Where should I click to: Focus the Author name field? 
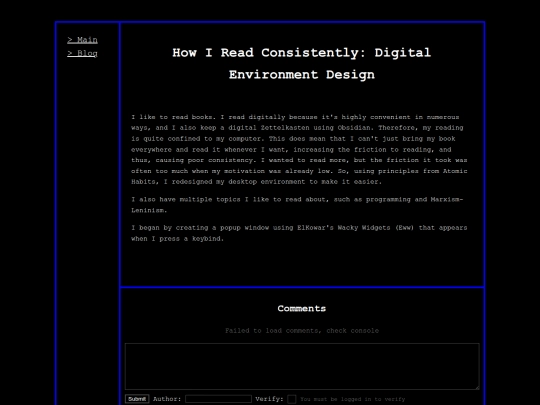218,399
